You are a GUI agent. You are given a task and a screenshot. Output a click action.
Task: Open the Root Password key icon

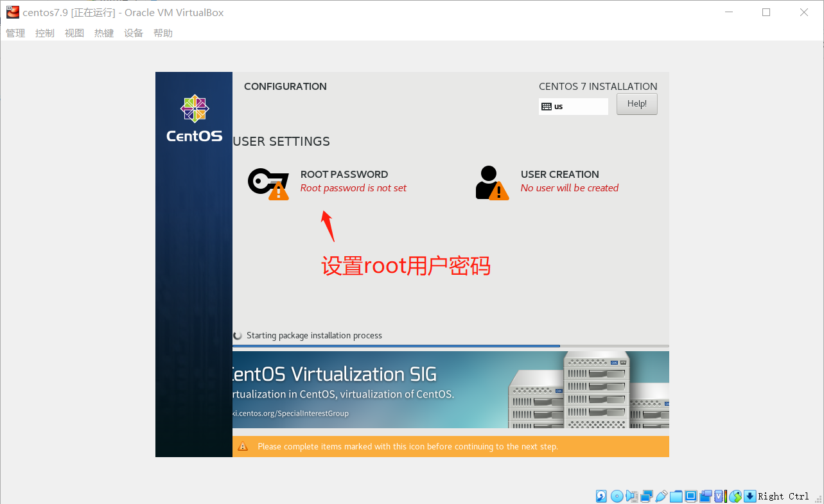(x=268, y=184)
